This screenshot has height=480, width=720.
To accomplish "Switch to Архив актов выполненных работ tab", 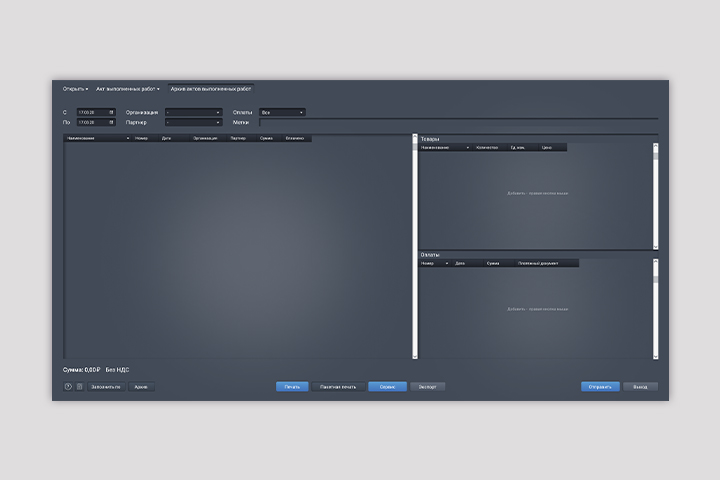I will pyautogui.click(x=211, y=89).
